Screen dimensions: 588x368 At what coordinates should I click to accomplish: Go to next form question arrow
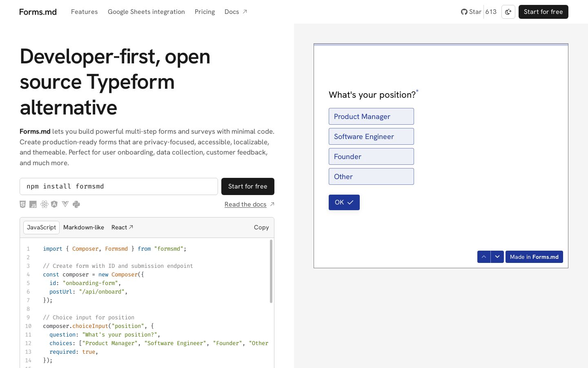(497, 257)
